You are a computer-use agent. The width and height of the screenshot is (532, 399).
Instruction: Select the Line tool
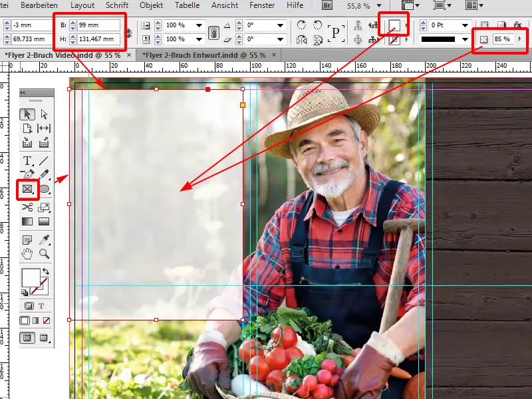[x=44, y=160]
